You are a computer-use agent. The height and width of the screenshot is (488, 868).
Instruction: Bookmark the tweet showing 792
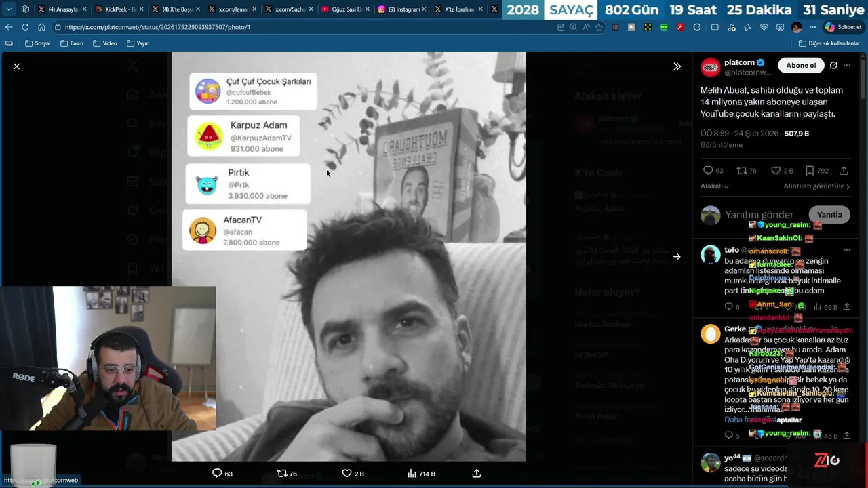[x=810, y=171]
